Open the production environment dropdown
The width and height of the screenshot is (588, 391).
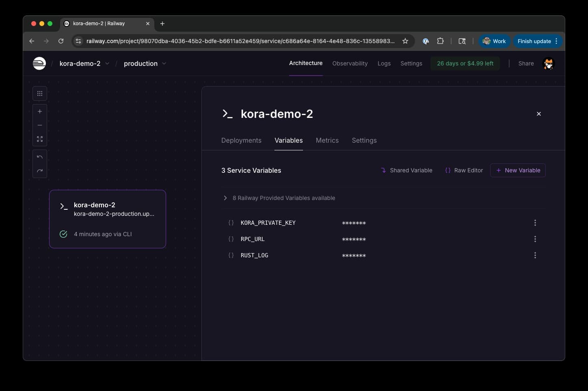click(x=164, y=63)
